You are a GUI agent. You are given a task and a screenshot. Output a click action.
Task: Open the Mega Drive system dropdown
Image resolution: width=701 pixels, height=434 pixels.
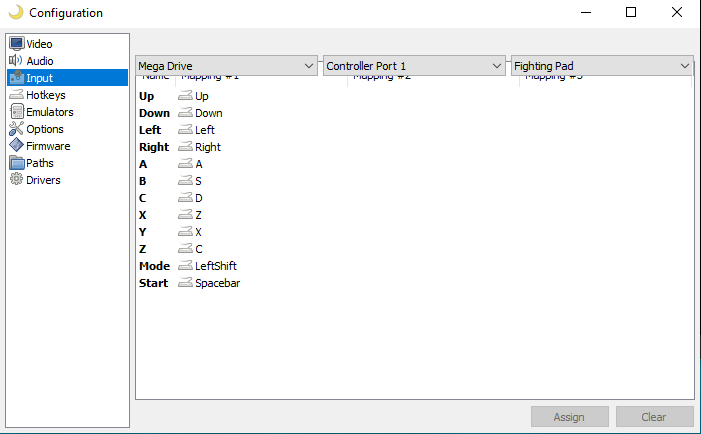point(226,66)
